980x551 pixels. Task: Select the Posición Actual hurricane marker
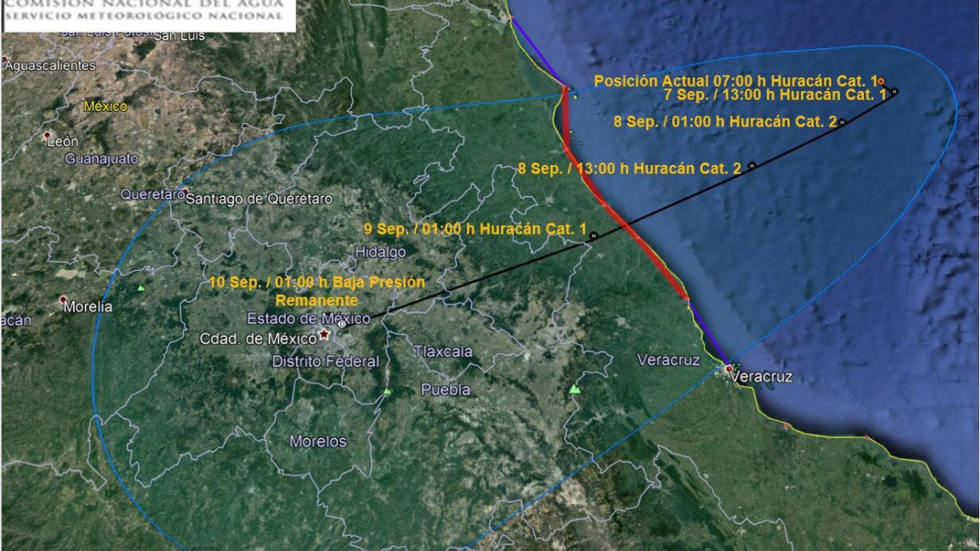click(x=882, y=82)
